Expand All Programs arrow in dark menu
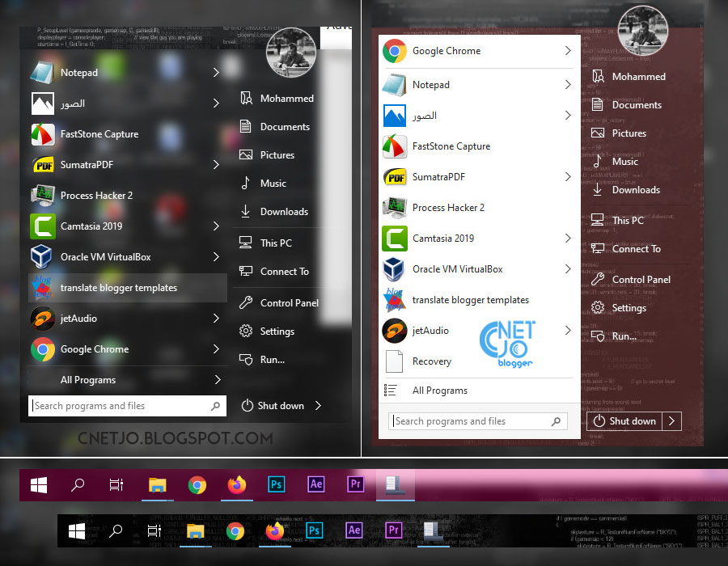Viewport: 728px width, 566px height. (218, 380)
